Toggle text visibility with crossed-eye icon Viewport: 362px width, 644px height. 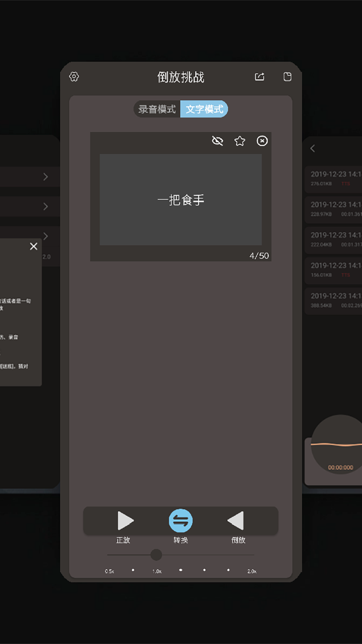point(217,141)
